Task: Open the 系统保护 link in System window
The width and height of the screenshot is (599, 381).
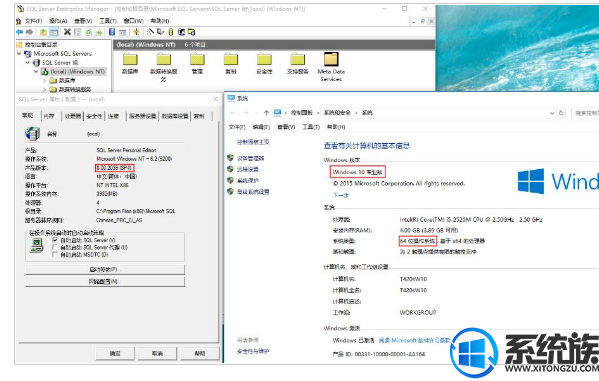Action: (x=248, y=180)
